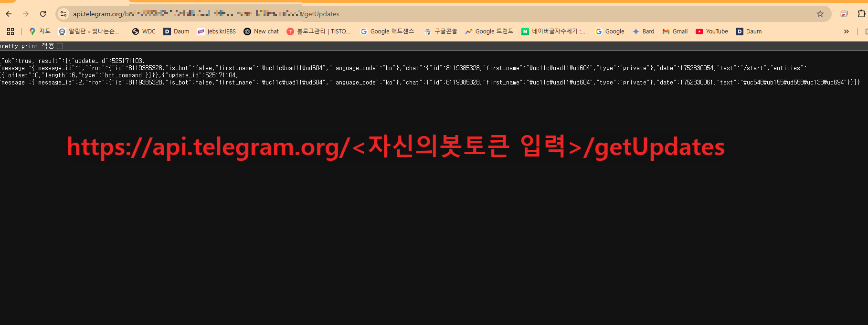868x325 pixels.
Task: Open the first Daum bookmark after WDC
Action: 176,31
